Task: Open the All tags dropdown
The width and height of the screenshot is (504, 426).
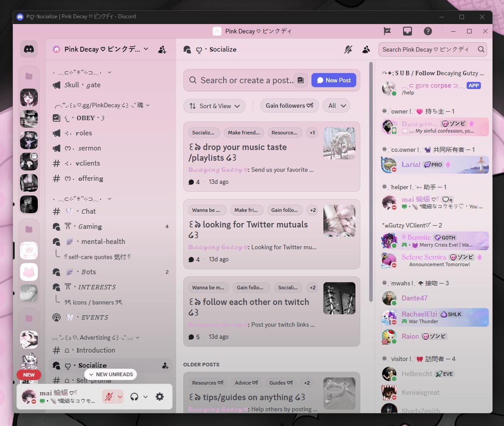Action: tap(337, 105)
